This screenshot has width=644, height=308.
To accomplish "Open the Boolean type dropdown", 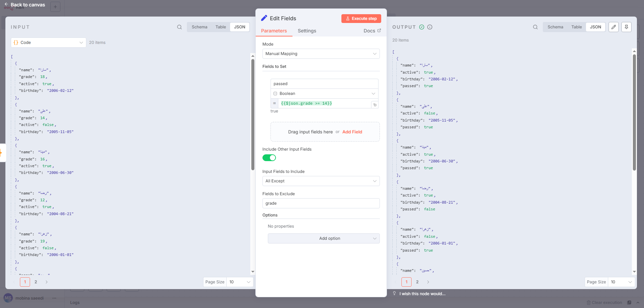I will point(324,94).
